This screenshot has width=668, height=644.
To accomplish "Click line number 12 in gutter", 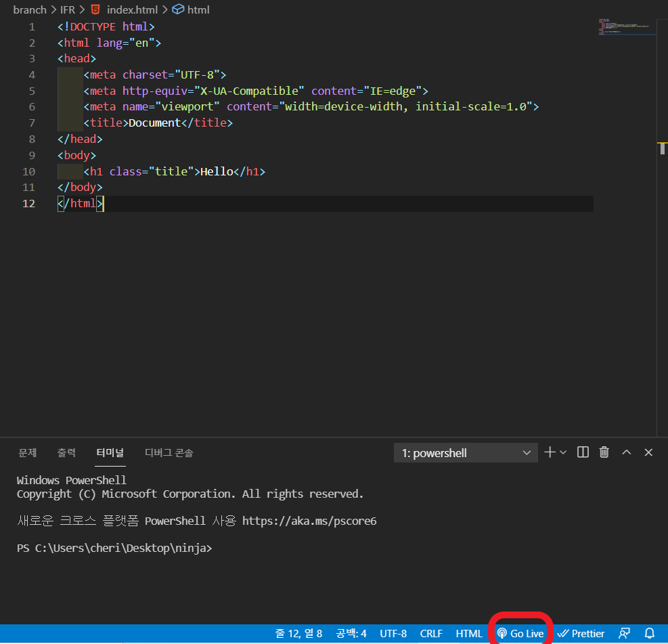I will [28, 204].
